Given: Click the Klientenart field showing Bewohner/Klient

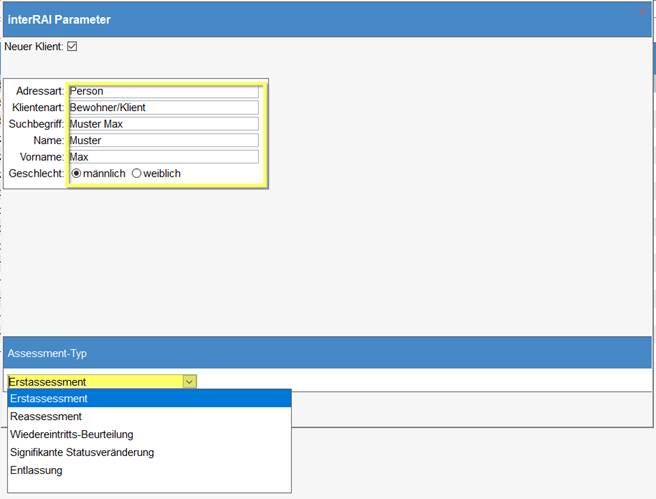Looking at the screenshot, I should (164, 107).
